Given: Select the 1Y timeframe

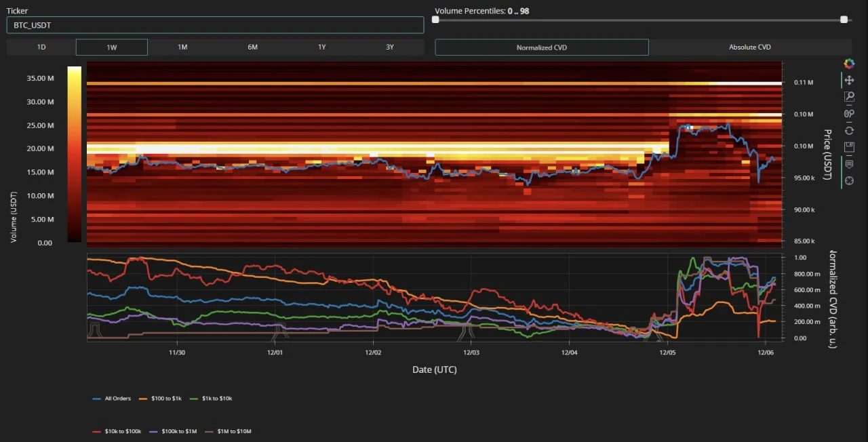Looking at the screenshot, I should tap(322, 47).
